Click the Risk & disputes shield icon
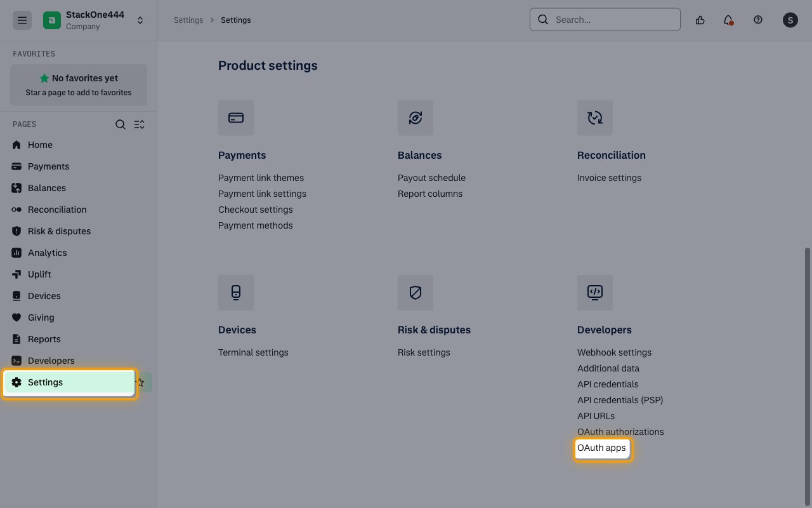 coord(416,293)
